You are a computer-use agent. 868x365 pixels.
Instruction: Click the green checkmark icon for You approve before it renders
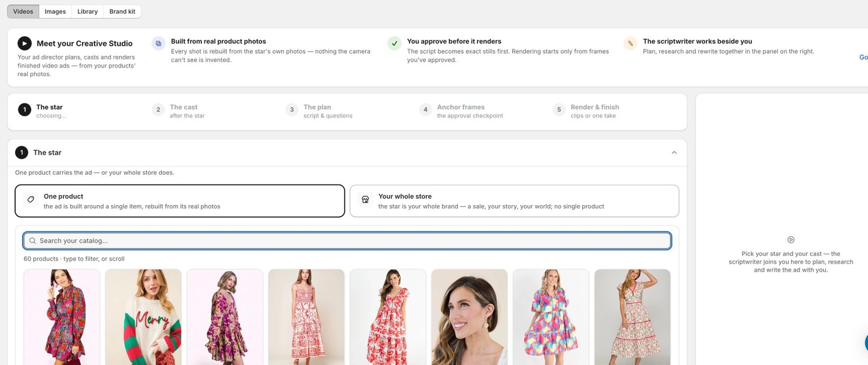point(394,43)
